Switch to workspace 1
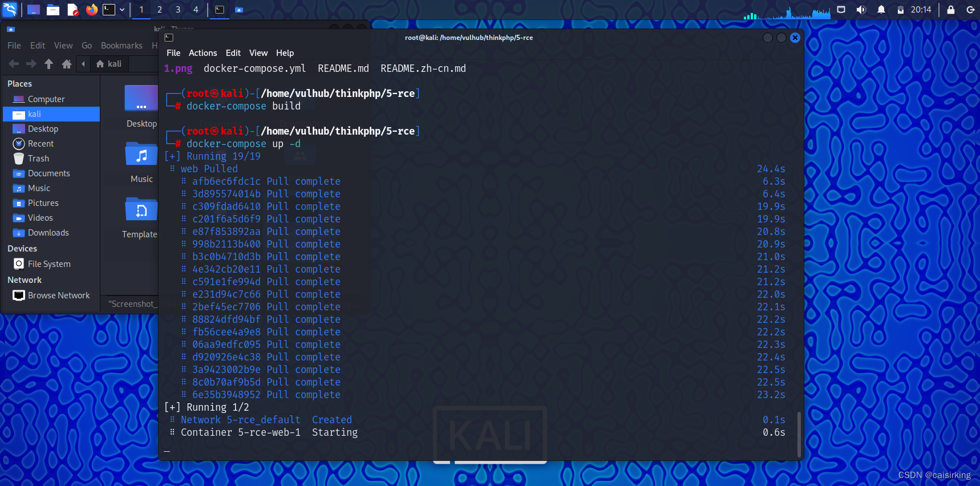Screen dimensions: 980x486 click(141, 10)
